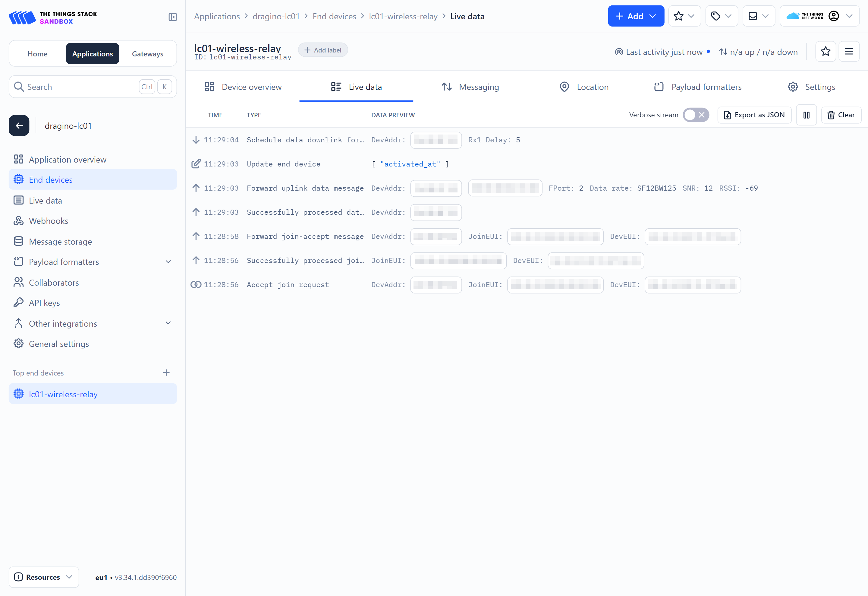Switch to the Messaging tab
This screenshot has width=868, height=596.
tap(470, 87)
